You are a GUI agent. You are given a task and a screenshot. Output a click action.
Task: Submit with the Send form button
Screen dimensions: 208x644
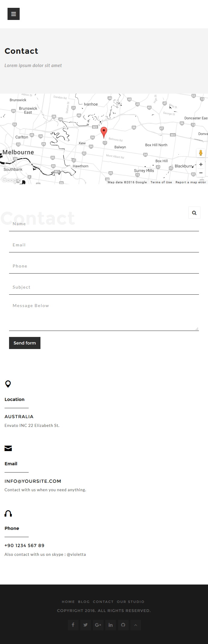coord(25,343)
